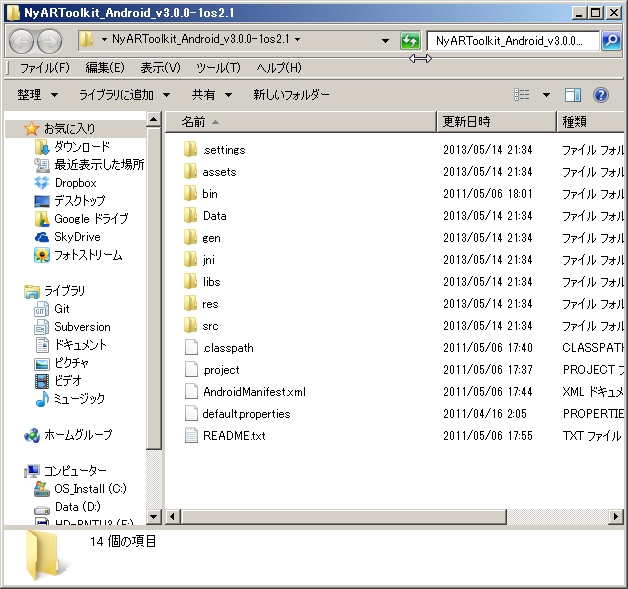Screen dimensions: 628x589
Task: Go back with the Back arrow button
Action: click(21, 41)
